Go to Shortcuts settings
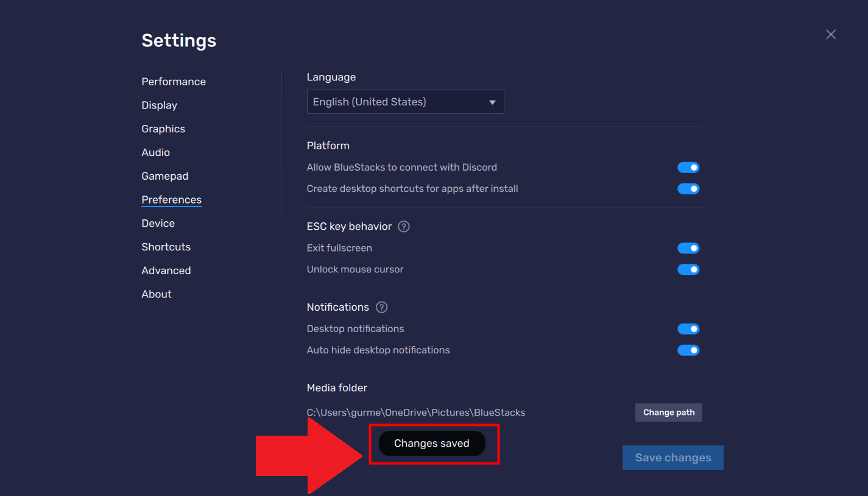 click(x=166, y=247)
